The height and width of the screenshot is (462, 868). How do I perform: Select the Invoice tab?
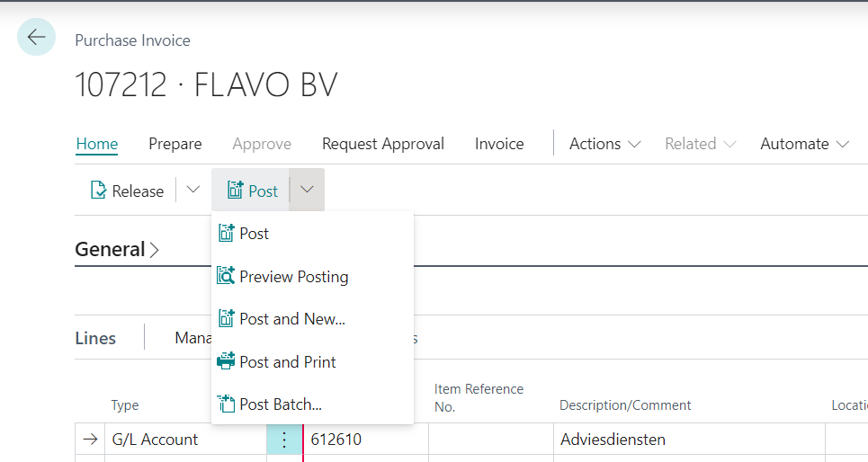499,144
